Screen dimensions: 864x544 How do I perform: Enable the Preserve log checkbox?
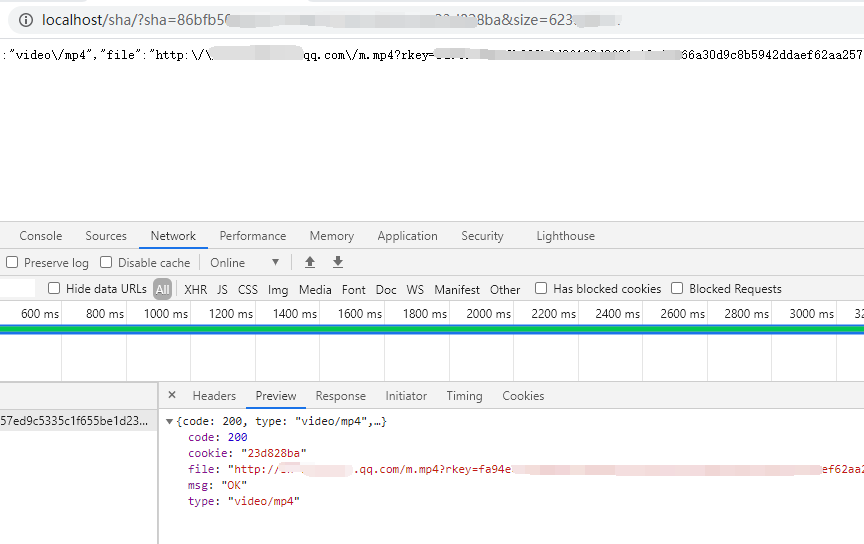click(12, 263)
